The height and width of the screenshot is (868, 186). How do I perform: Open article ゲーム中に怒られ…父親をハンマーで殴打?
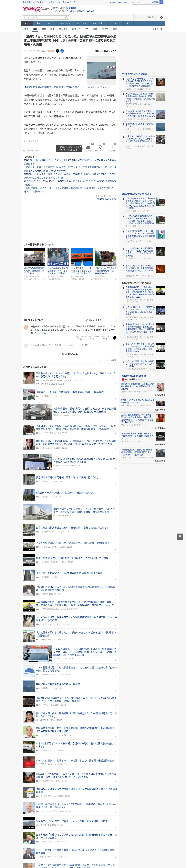click(75, 761)
